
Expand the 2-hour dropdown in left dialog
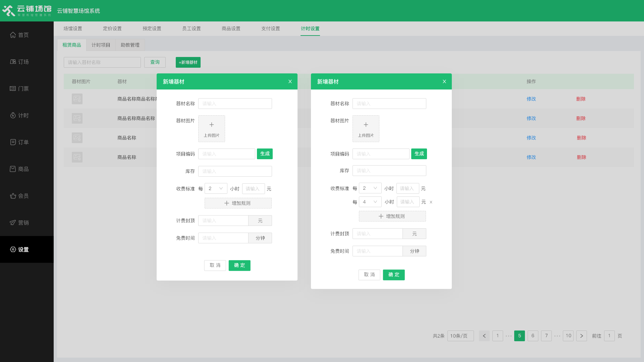216,188
